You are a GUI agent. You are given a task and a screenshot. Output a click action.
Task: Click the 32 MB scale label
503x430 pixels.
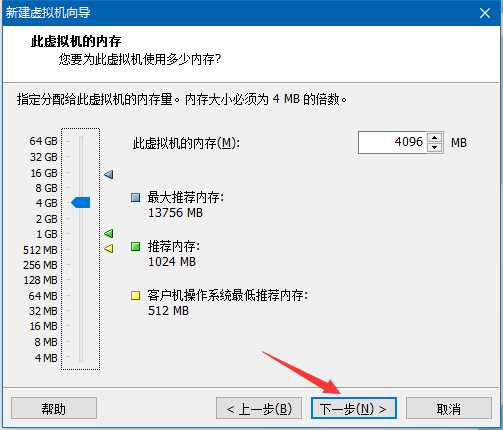coord(43,311)
